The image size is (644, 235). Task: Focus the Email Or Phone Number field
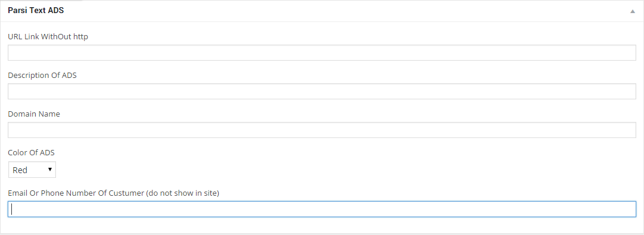click(322, 209)
